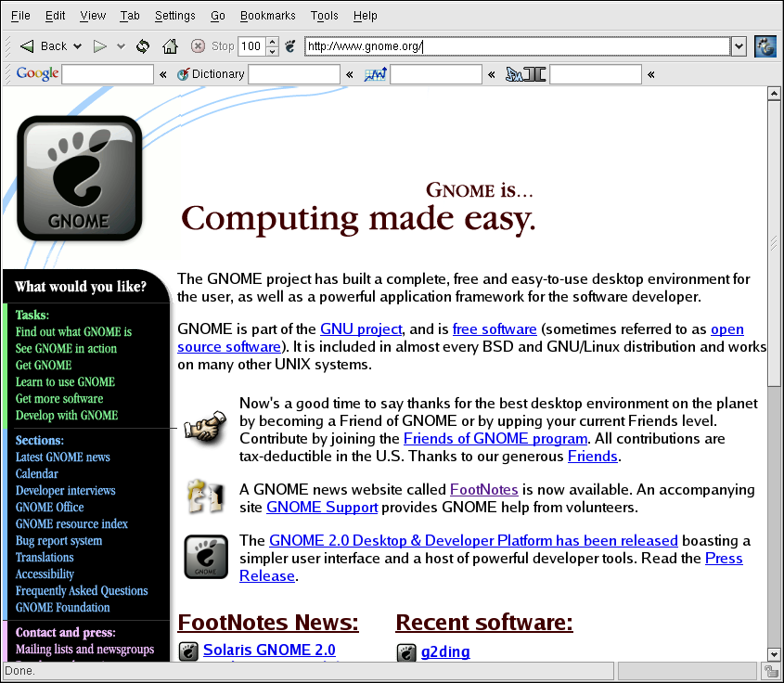Click the GNOME foot icon beside zoom
Viewport: 784px width, 683px height.
[x=289, y=45]
